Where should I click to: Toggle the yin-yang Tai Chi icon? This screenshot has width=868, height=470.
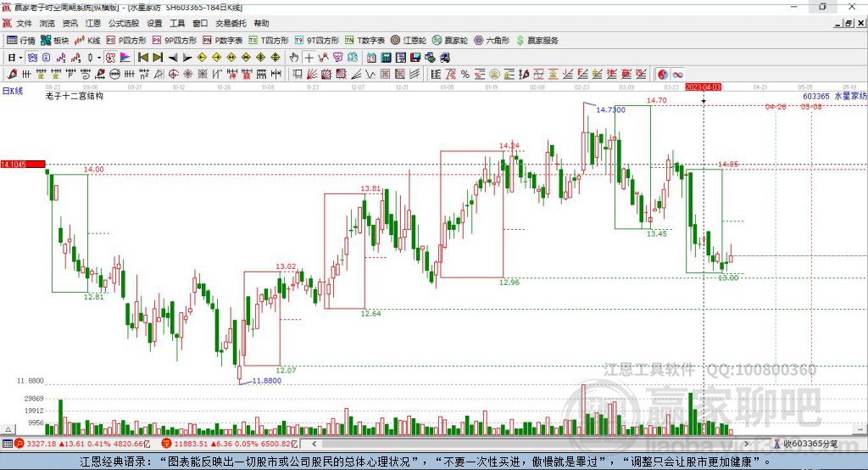click(663, 75)
